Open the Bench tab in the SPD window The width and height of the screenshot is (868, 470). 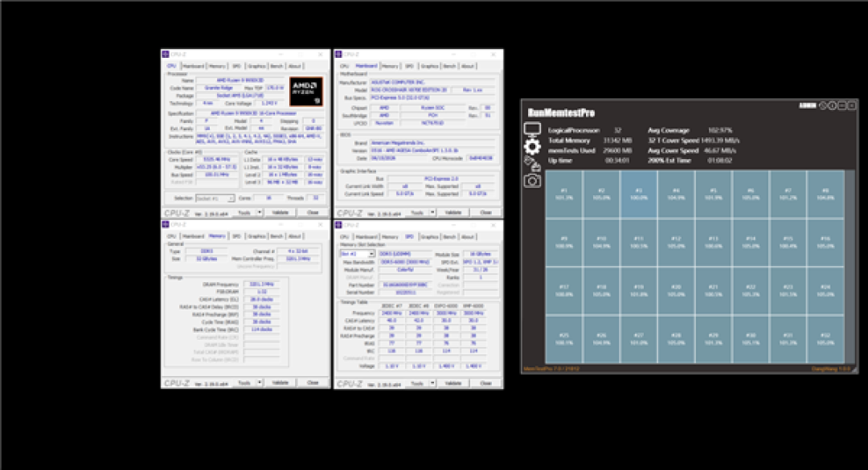(449, 236)
